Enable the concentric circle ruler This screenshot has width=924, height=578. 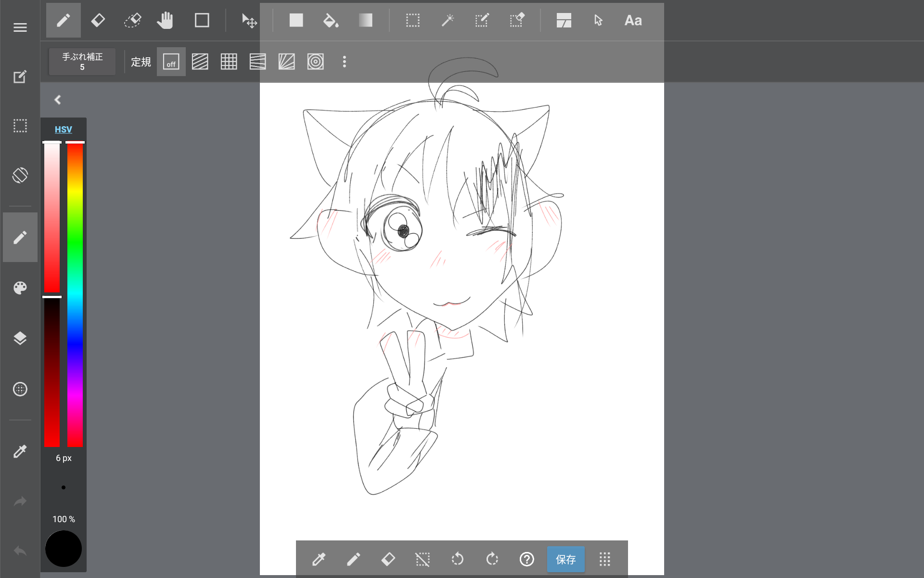coord(315,62)
